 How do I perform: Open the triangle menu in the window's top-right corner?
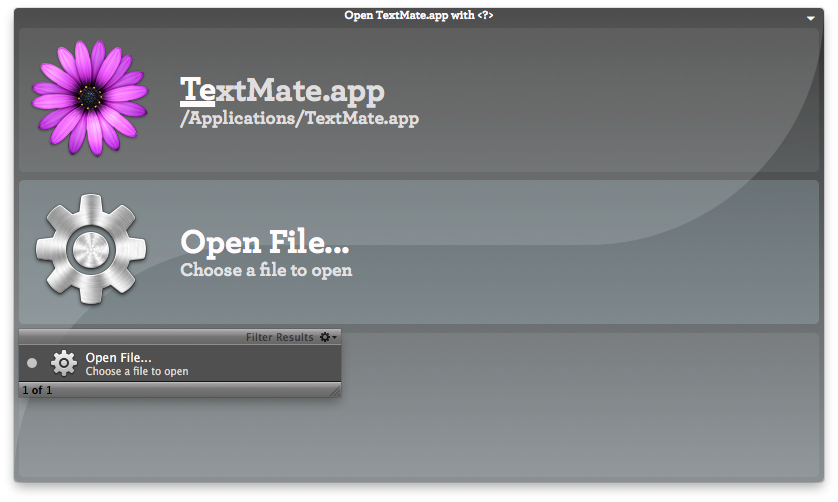(x=811, y=18)
